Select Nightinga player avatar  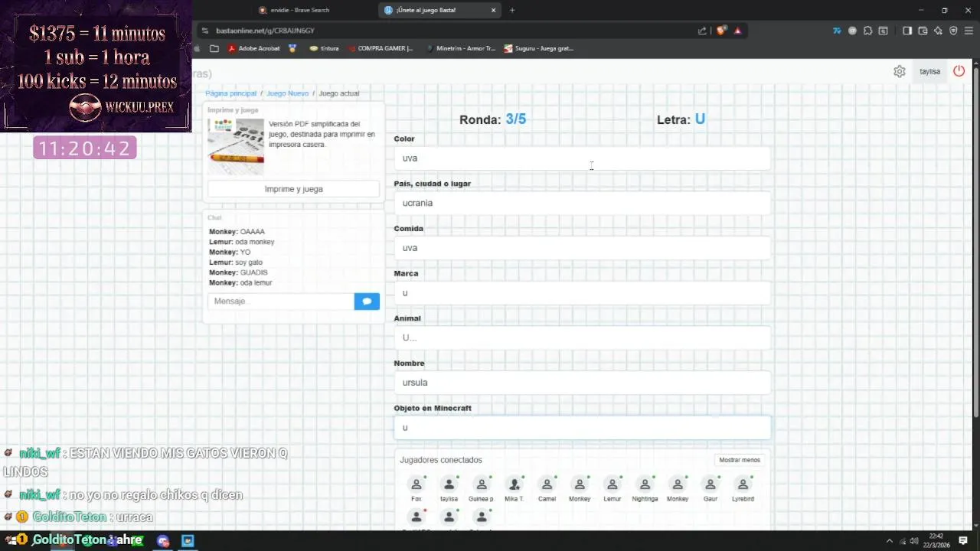click(x=645, y=484)
